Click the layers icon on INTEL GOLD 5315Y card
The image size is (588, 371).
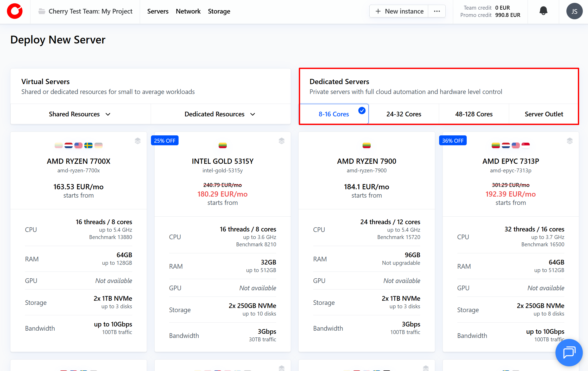tap(282, 141)
